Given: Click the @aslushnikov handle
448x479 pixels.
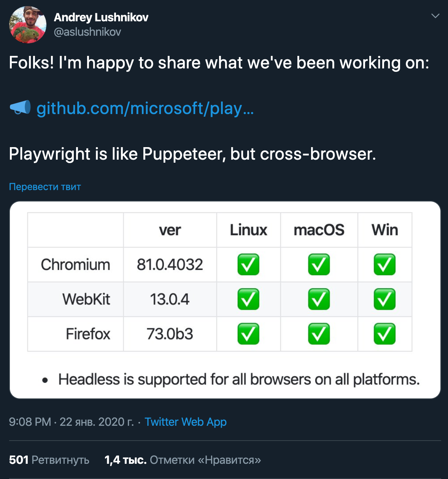Looking at the screenshot, I should coord(88,32).
